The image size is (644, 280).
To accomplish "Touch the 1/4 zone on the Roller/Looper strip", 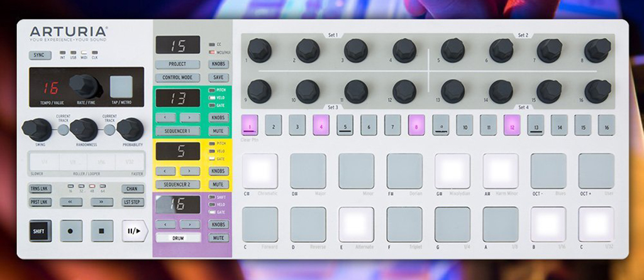I will pos(45,162).
